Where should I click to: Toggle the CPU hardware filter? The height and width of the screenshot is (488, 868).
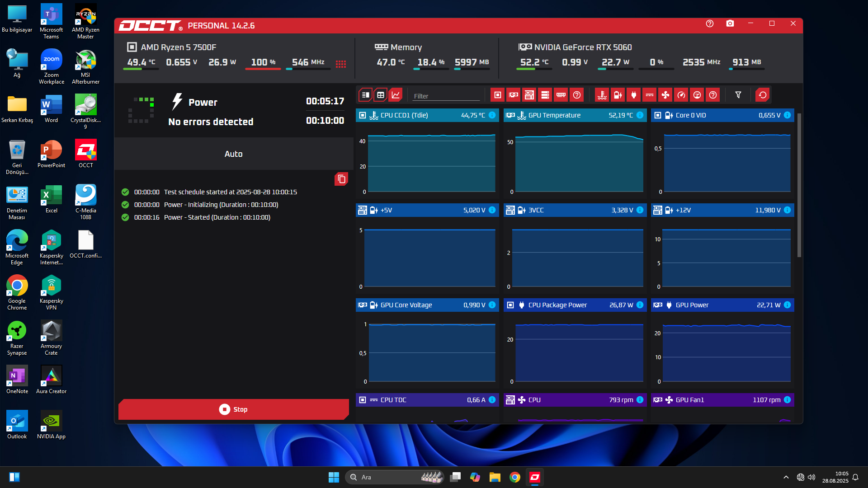click(497, 95)
